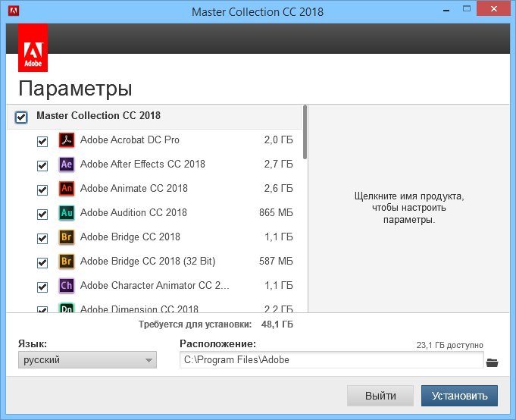Select the Adobe After Effects CC 2018 product name
The image size is (516, 420).
(142, 165)
